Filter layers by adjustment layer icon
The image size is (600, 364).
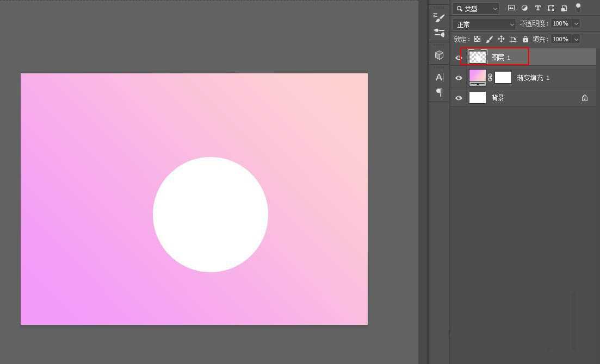pyautogui.click(x=524, y=8)
